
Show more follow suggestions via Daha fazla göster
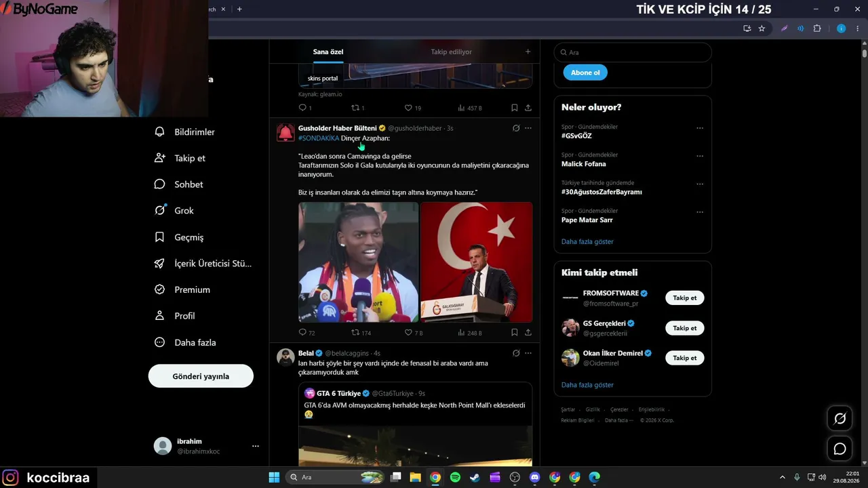(x=587, y=385)
